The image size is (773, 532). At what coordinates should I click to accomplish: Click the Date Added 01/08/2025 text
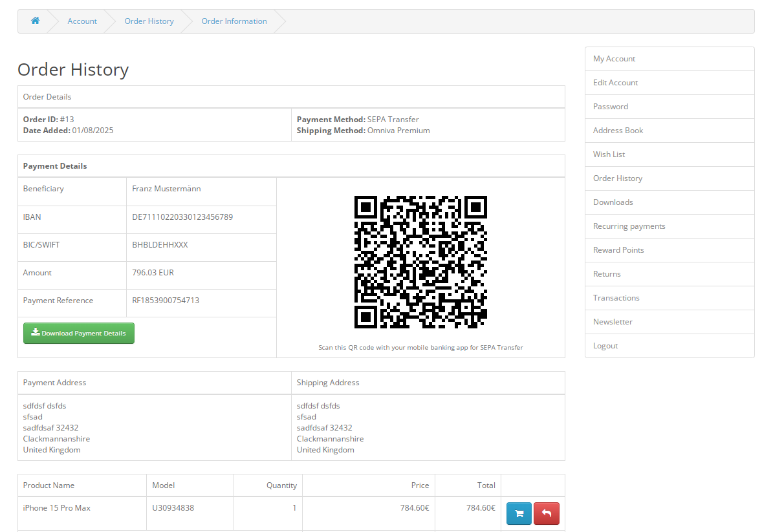[x=68, y=131]
